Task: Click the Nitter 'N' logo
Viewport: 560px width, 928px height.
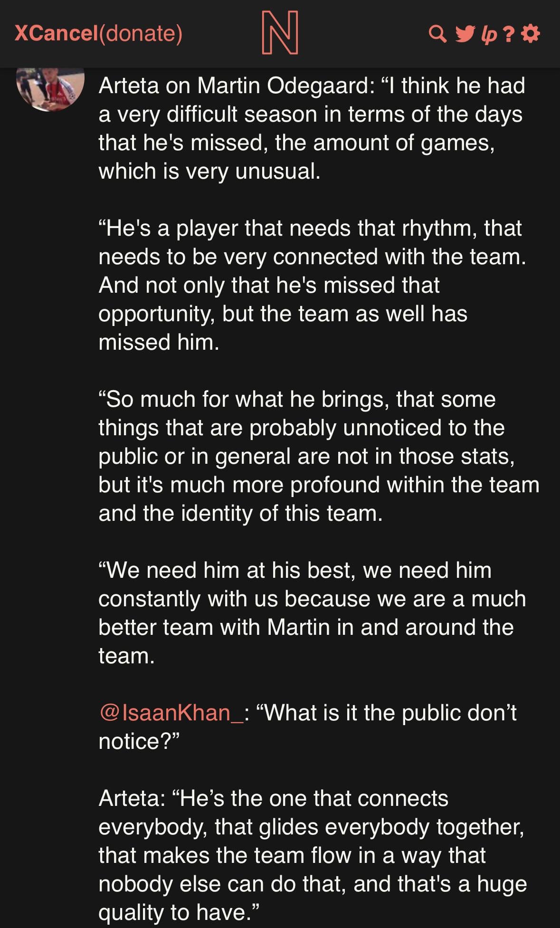Action: pos(280,32)
